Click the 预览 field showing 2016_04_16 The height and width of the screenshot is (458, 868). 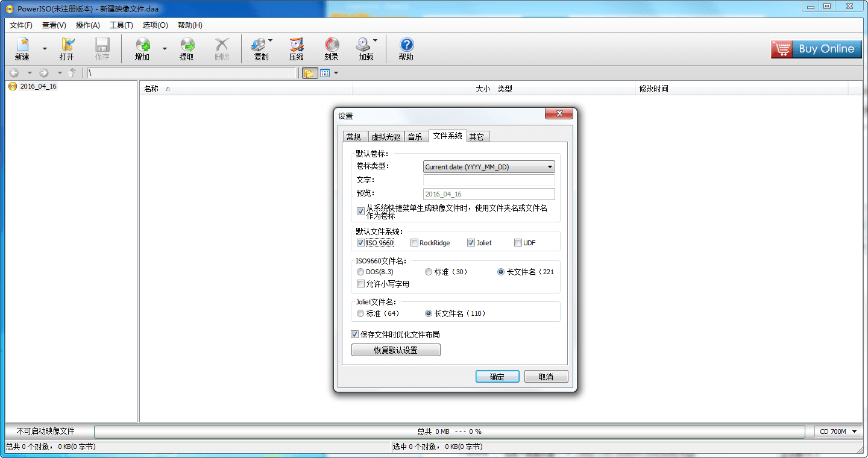pyautogui.click(x=489, y=194)
